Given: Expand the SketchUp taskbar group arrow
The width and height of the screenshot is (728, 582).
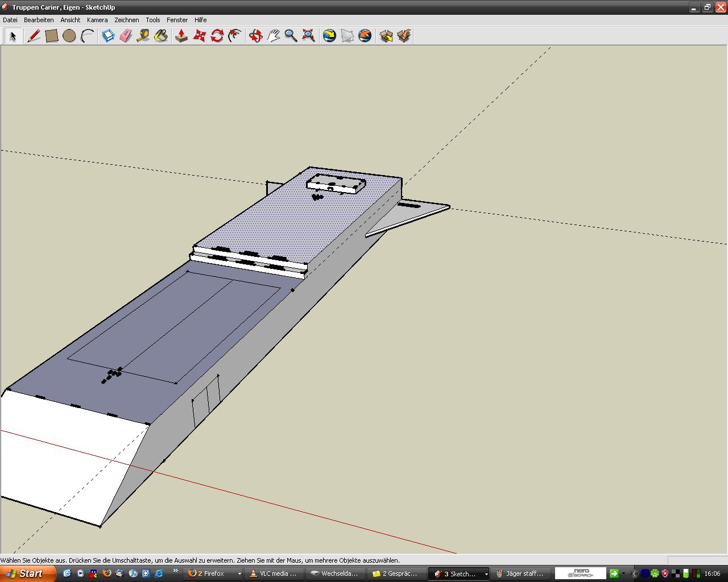Looking at the screenshot, I should point(486,574).
